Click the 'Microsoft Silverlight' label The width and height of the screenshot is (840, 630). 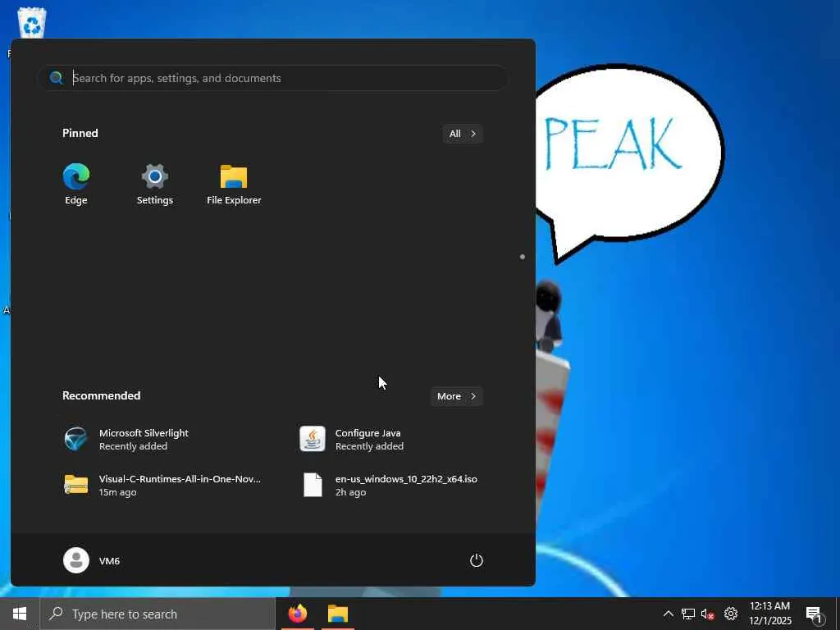click(x=144, y=433)
